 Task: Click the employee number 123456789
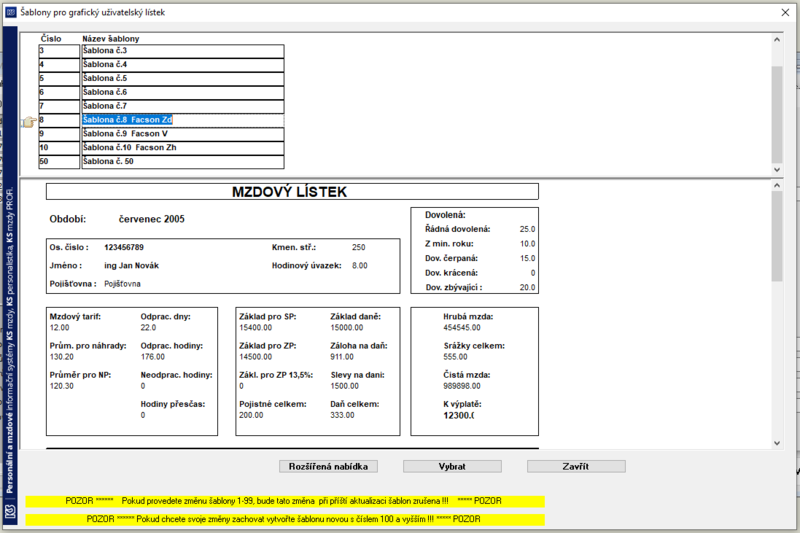tap(124, 247)
